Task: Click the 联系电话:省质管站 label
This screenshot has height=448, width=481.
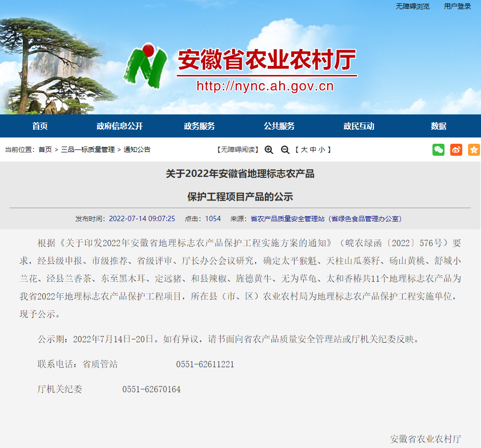Action: click(78, 364)
